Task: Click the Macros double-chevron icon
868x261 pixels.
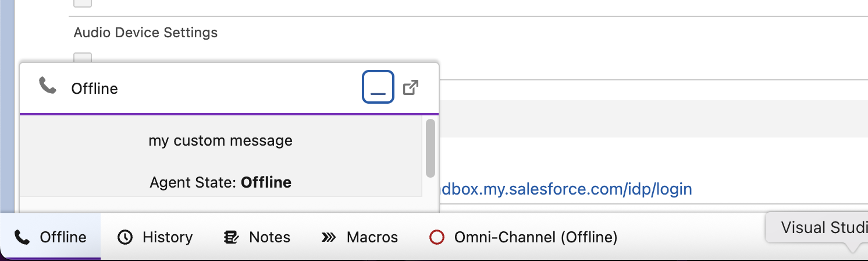Action: pos(329,237)
